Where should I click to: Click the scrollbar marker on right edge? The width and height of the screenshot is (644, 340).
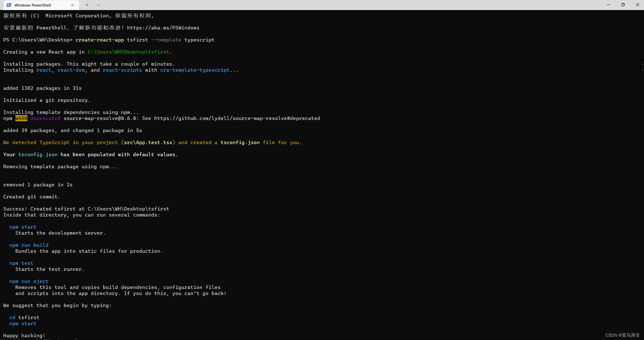pos(642,66)
